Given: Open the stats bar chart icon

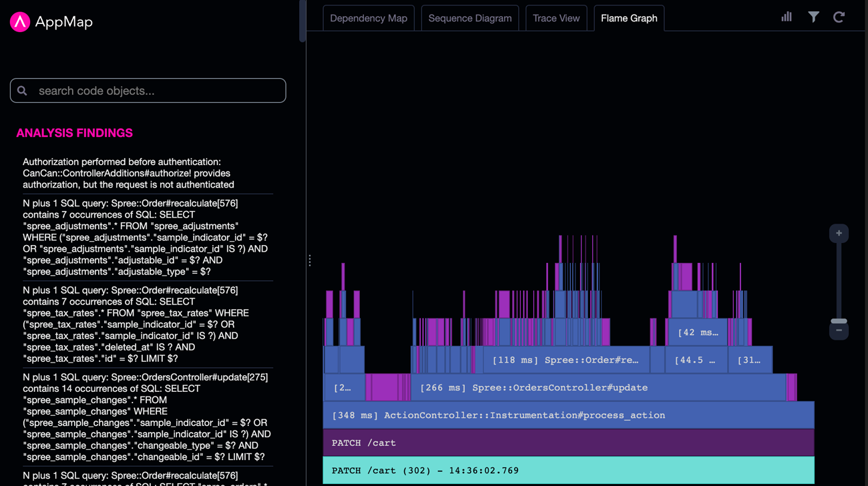Looking at the screenshot, I should click(787, 17).
